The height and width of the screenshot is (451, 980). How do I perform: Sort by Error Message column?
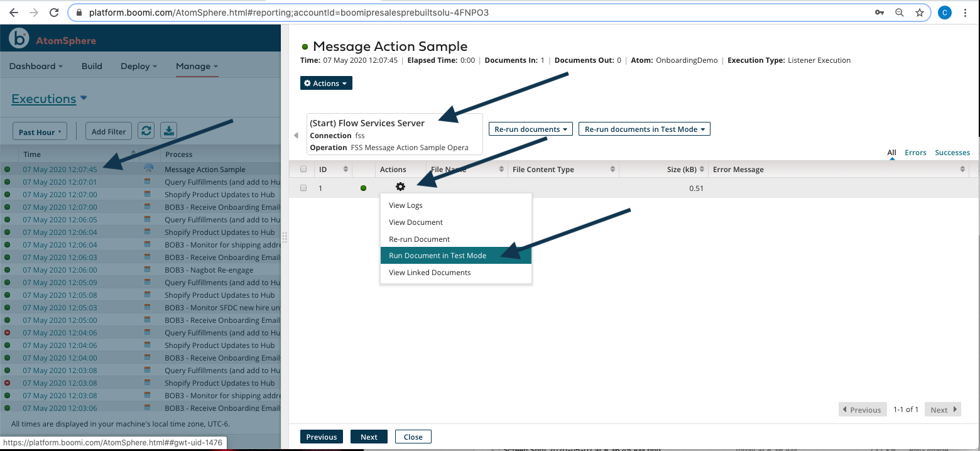(839, 169)
